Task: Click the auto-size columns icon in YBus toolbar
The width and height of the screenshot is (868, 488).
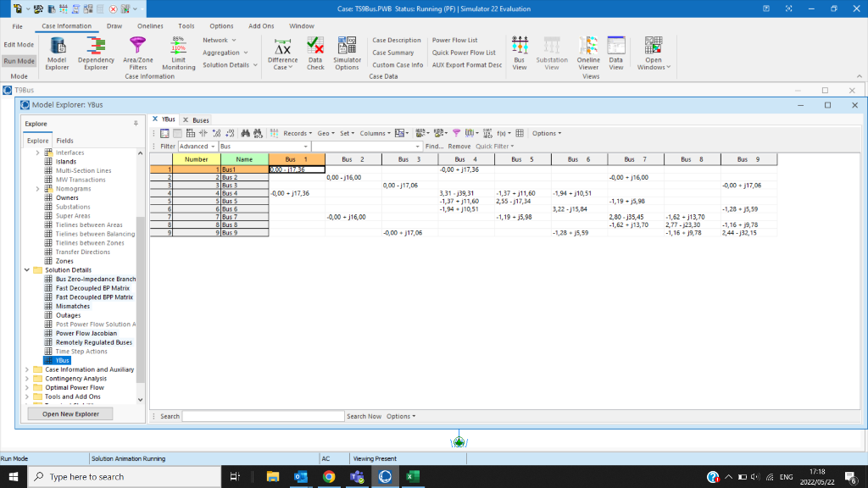Action: click(x=203, y=133)
